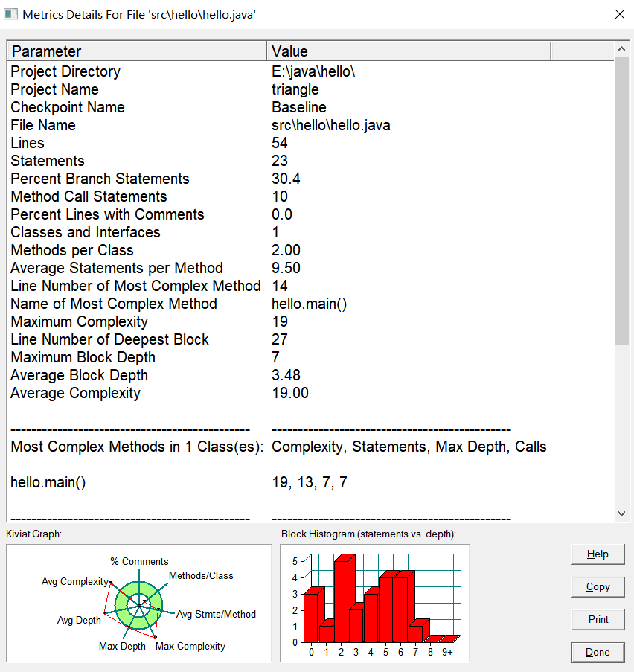Click the value 9.50
This screenshot has width=634, height=672.
pyautogui.click(x=286, y=268)
